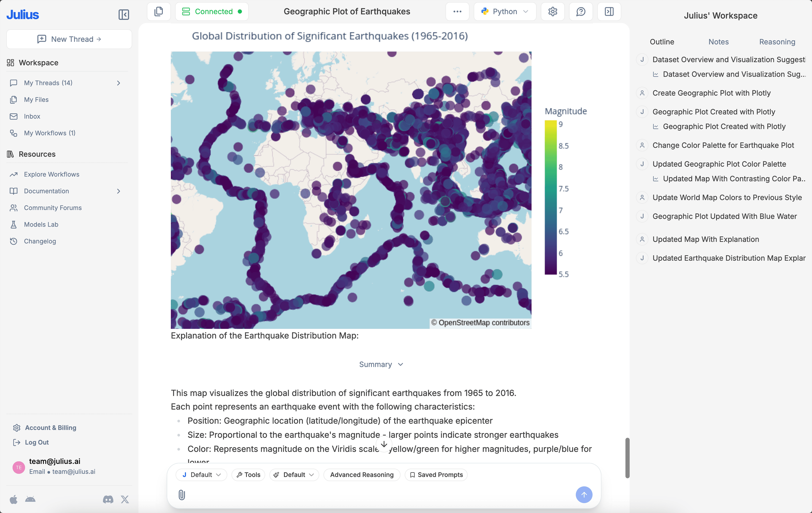Expand the Documentation chevron
This screenshot has height=513, width=812.
[119, 191]
